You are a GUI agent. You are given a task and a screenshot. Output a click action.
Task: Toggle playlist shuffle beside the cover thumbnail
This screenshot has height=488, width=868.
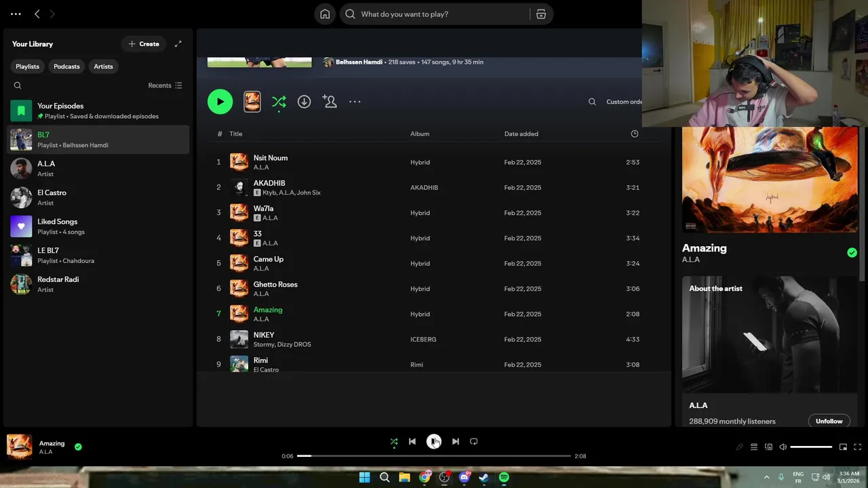pos(279,102)
